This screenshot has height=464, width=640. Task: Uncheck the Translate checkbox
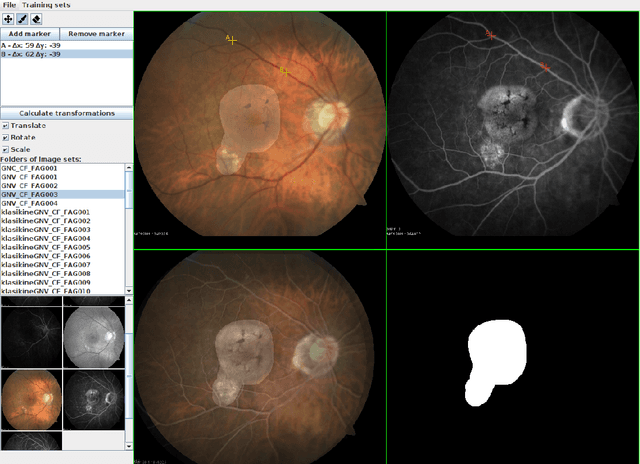point(6,126)
